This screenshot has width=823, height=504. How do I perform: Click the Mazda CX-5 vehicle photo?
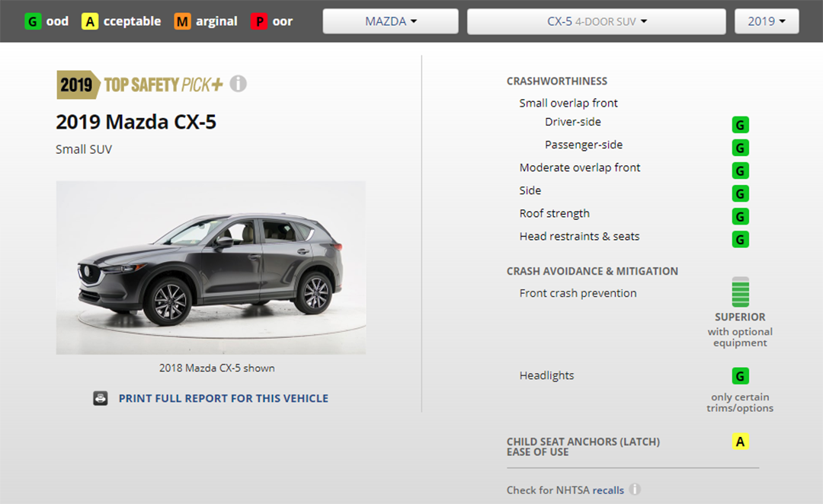point(210,267)
